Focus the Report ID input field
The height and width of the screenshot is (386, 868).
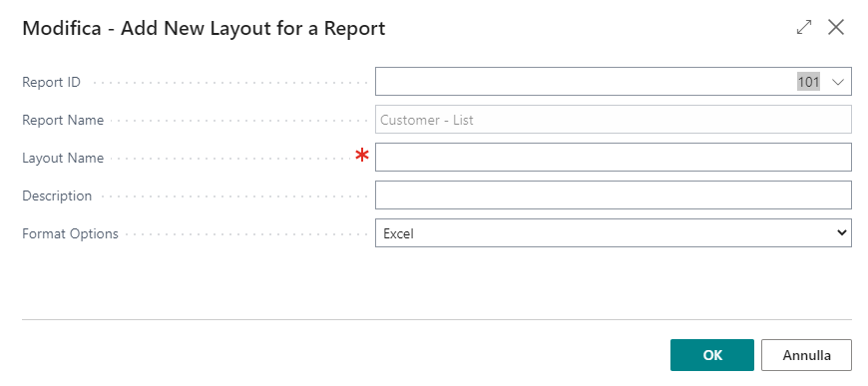(x=614, y=82)
